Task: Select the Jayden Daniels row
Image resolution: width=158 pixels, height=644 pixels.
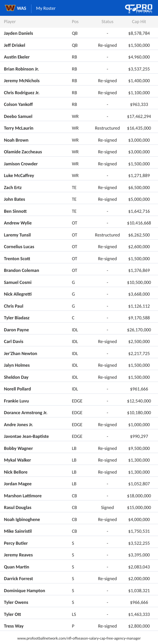Action: pos(79,33)
